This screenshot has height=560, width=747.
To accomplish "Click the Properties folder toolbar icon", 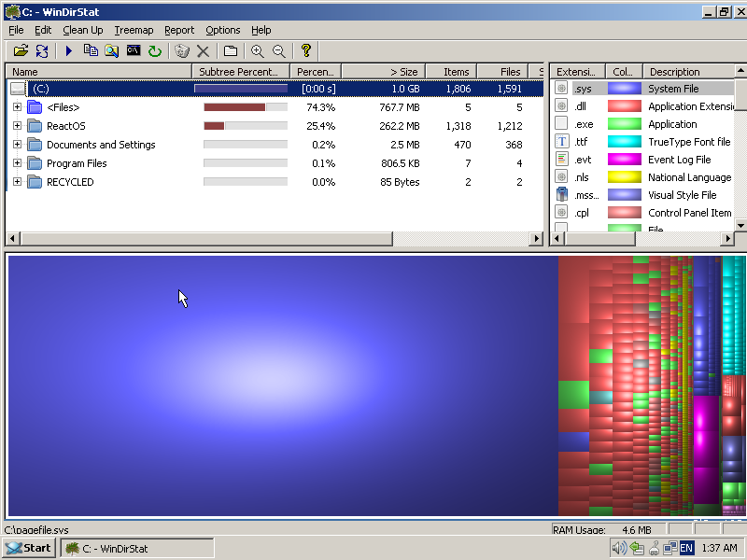I will (x=231, y=50).
